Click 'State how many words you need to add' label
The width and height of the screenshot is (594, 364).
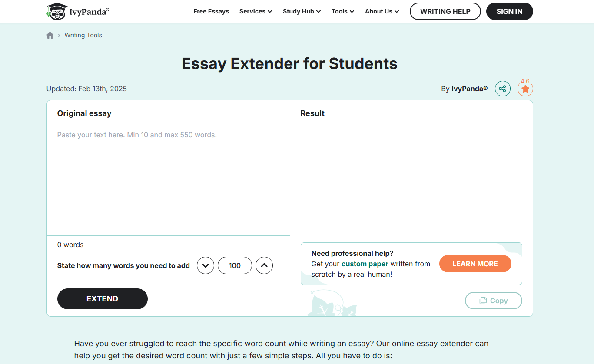(x=123, y=266)
